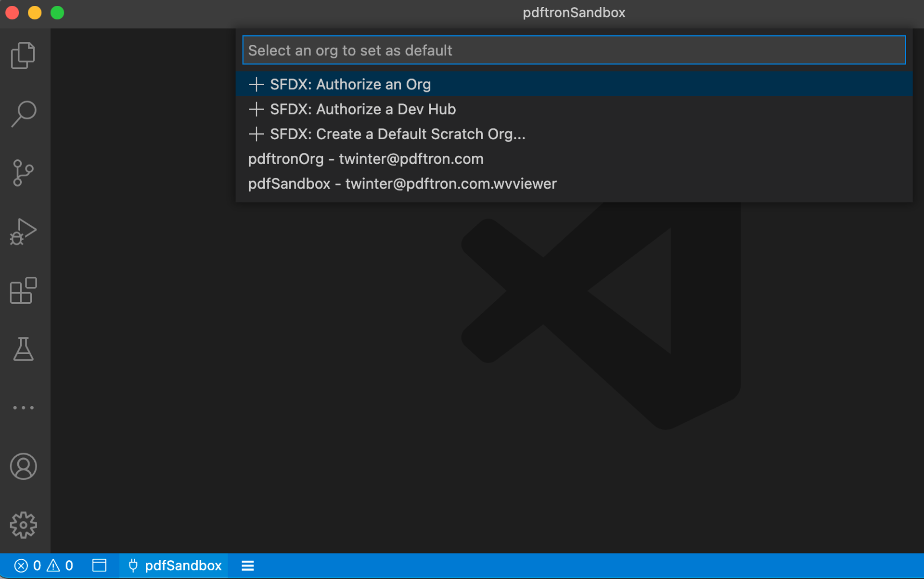Open the Search view in activity bar

tap(23, 114)
